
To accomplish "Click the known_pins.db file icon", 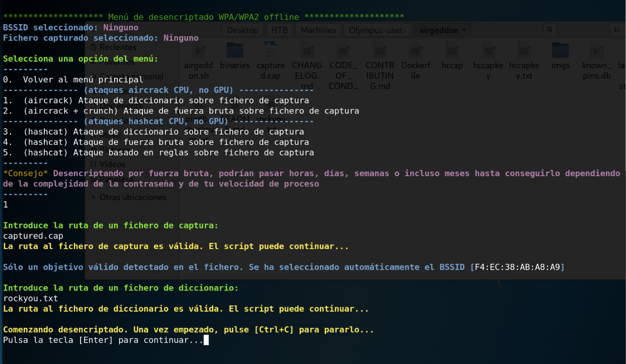I will click(x=596, y=51).
